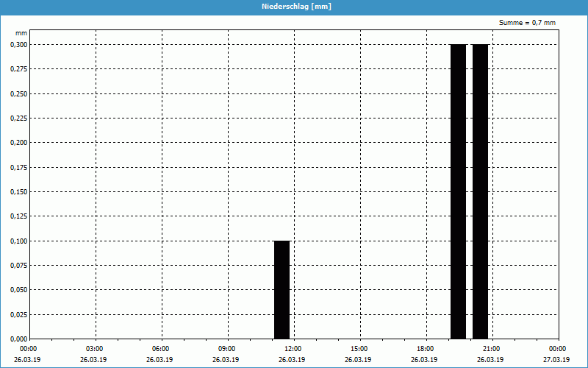Viewport: 588px width, 368px height.
Task: Click the 0,200 y-axis value
Action: [x=17, y=142]
